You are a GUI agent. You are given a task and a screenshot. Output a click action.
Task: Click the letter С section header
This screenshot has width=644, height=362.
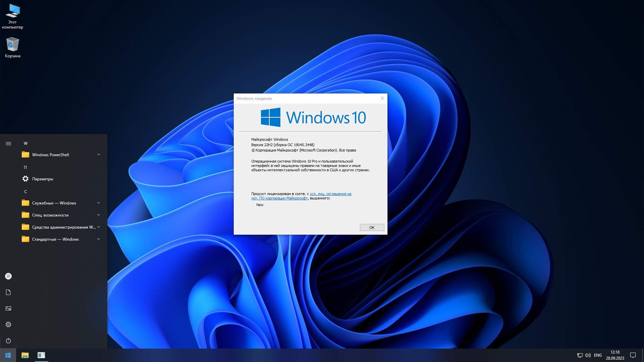click(x=25, y=191)
